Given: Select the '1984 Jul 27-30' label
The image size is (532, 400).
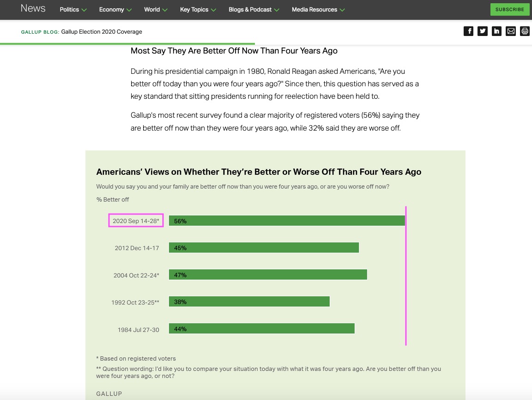Looking at the screenshot, I should pyautogui.click(x=139, y=329).
